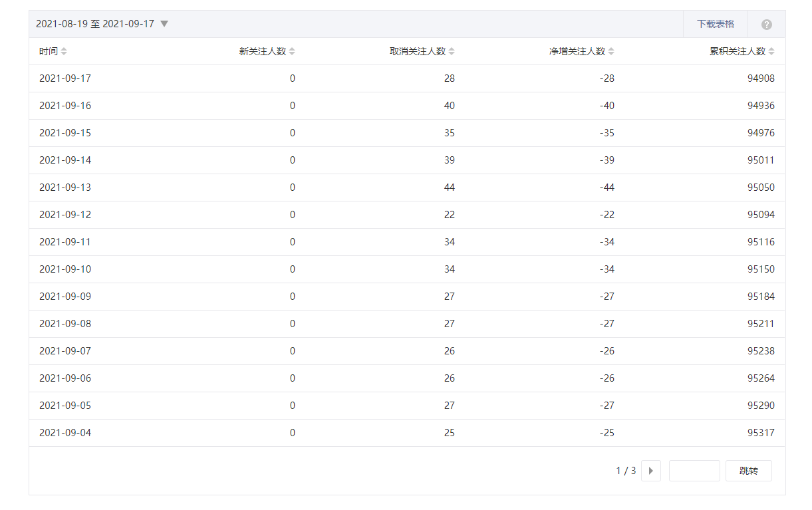Image resolution: width=812 pixels, height=510 pixels.
Task: Focus the page number input box
Action: tap(694, 471)
